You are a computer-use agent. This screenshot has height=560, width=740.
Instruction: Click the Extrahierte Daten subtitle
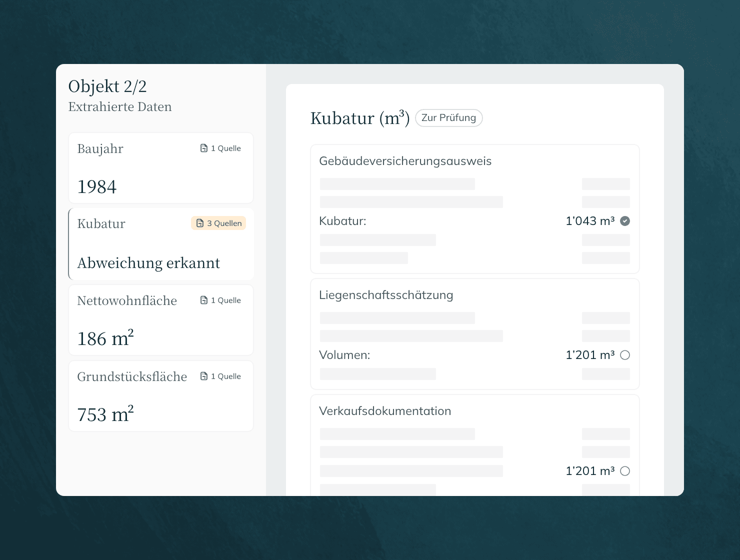(x=120, y=106)
